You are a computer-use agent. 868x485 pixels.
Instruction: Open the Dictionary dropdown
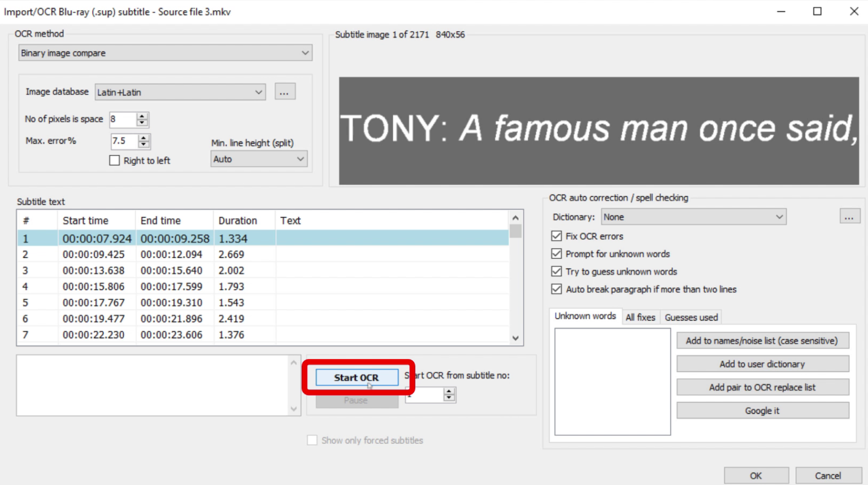pos(693,216)
